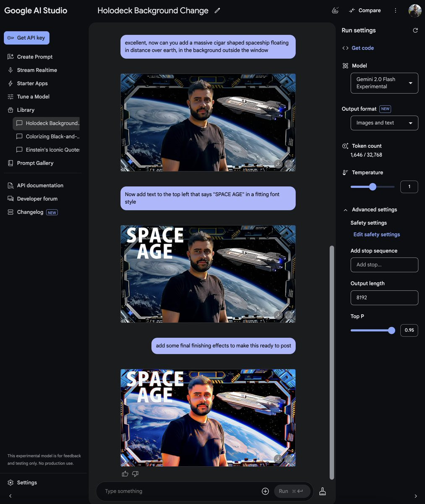This screenshot has height=504, width=425.
Task: Reset run settings with the refresh icon
Action: (x=415, y=30)
